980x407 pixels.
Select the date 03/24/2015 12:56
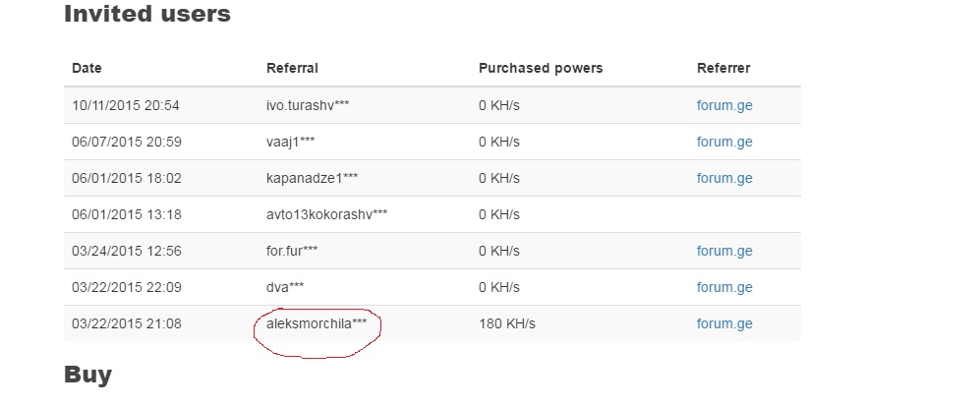pyautogui.click(x=127, y=251)
